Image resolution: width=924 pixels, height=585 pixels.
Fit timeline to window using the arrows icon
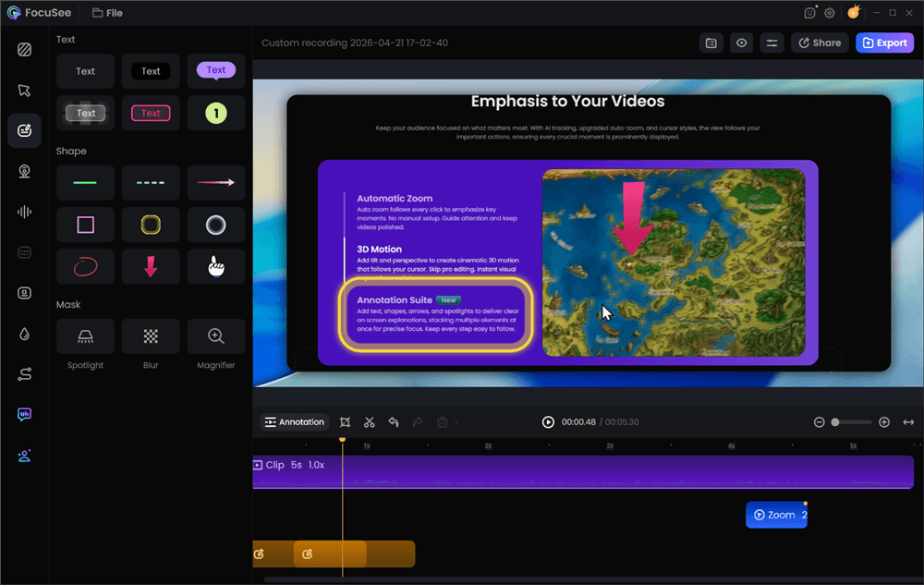[x=908, y=421]
